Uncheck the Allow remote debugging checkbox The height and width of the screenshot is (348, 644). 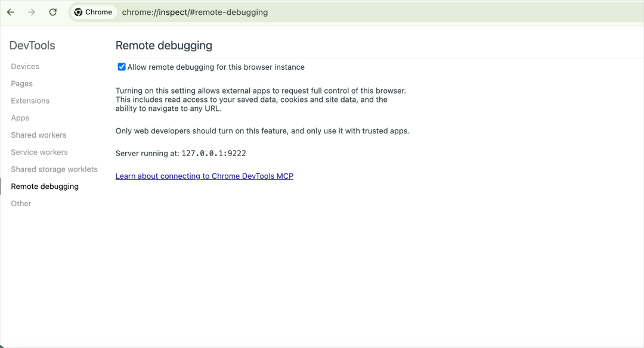tap(122, 67)
